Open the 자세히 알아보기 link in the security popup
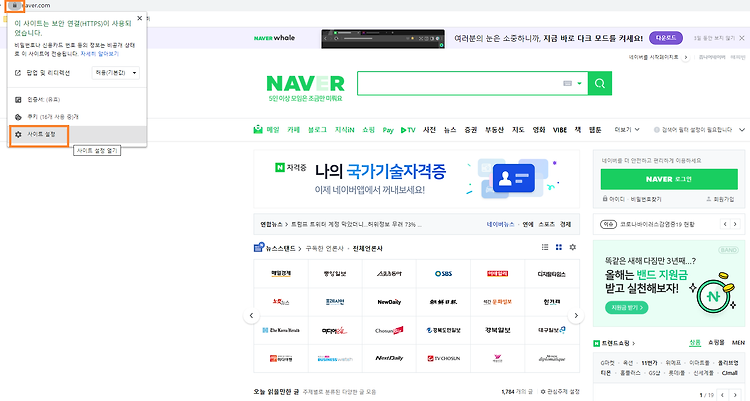 tap(99, 54)
